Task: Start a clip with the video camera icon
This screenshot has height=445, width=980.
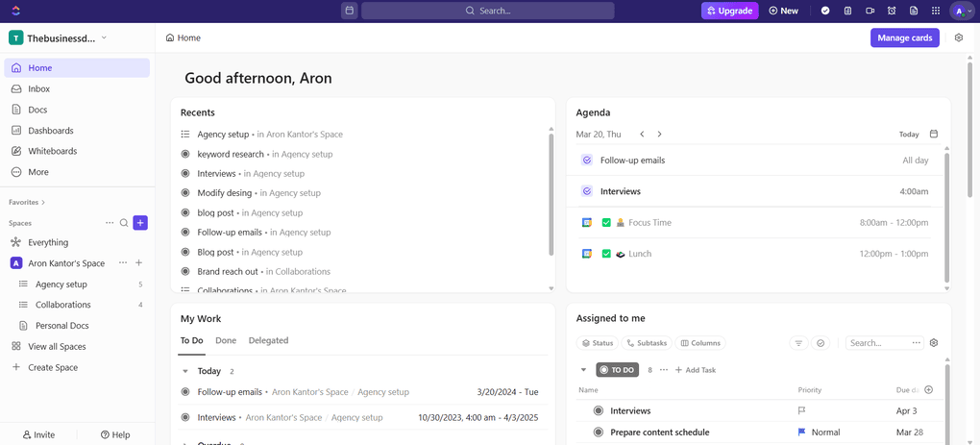Action: tap(870, 11)
